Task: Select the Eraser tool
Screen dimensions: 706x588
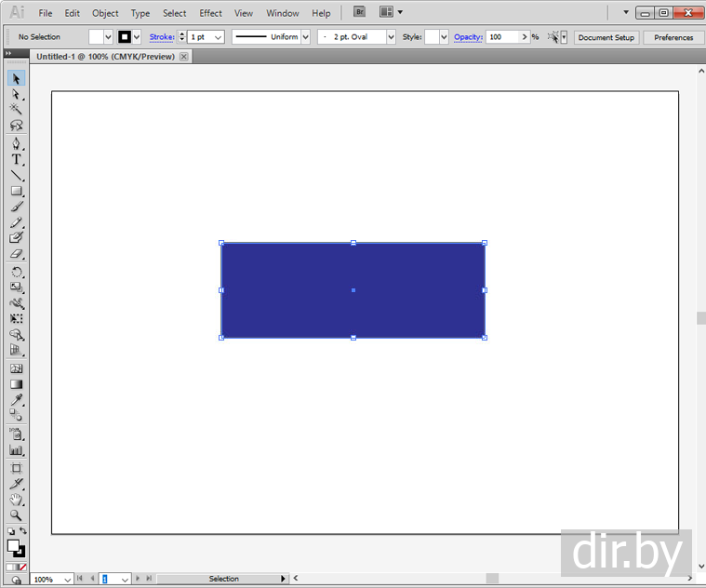Action: click(16, 253)
